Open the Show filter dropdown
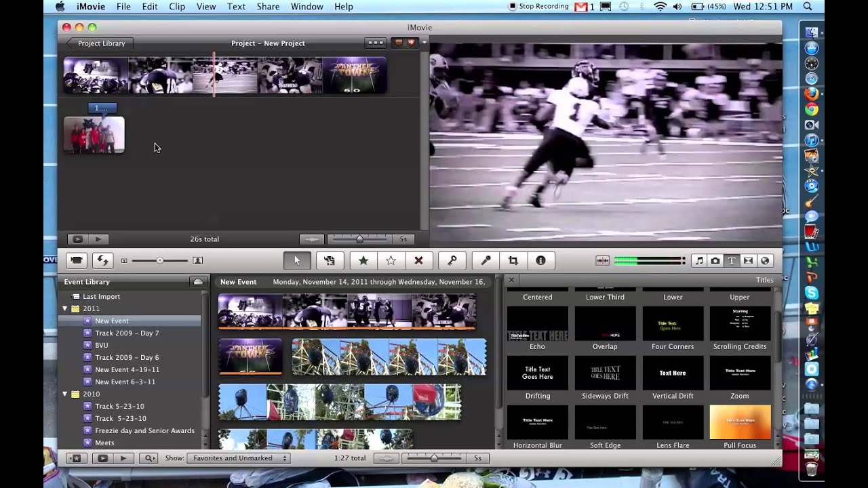Viewport: 868px width, 488px height. (x=238, y=458)
